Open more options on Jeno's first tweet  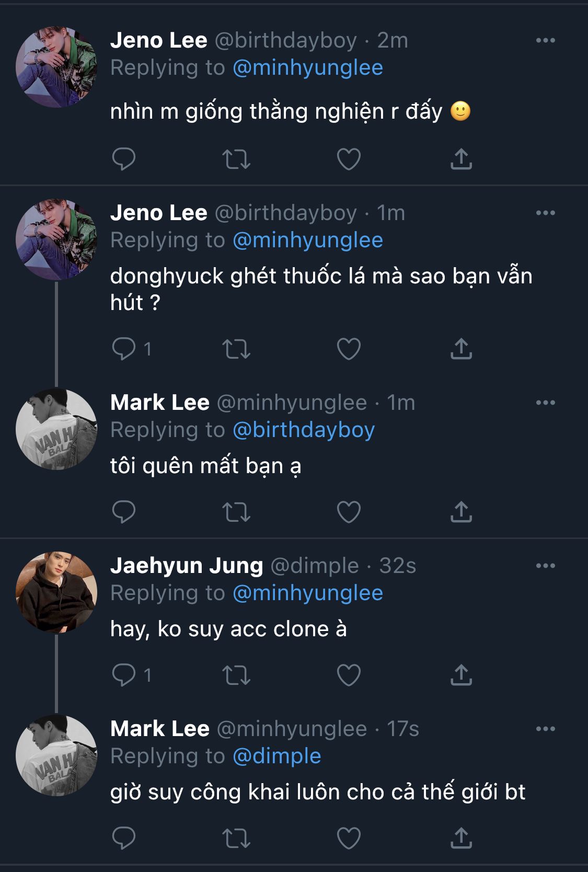point(545,41)
